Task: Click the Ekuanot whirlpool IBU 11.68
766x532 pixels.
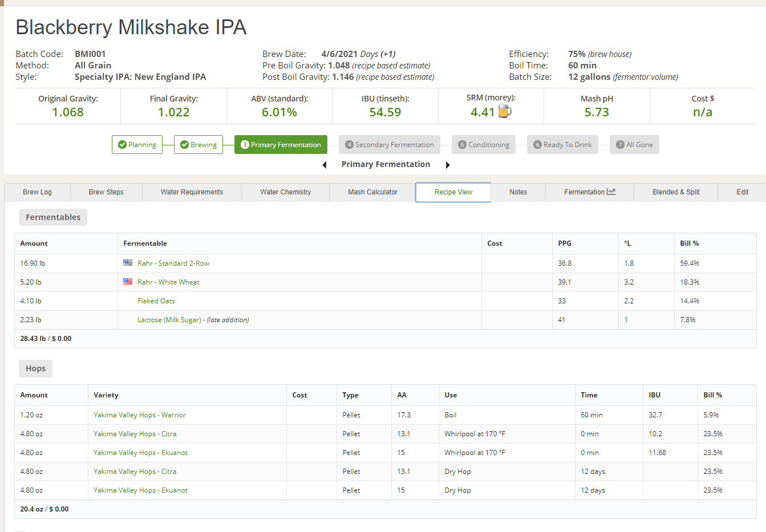Action: coord(658,453)
